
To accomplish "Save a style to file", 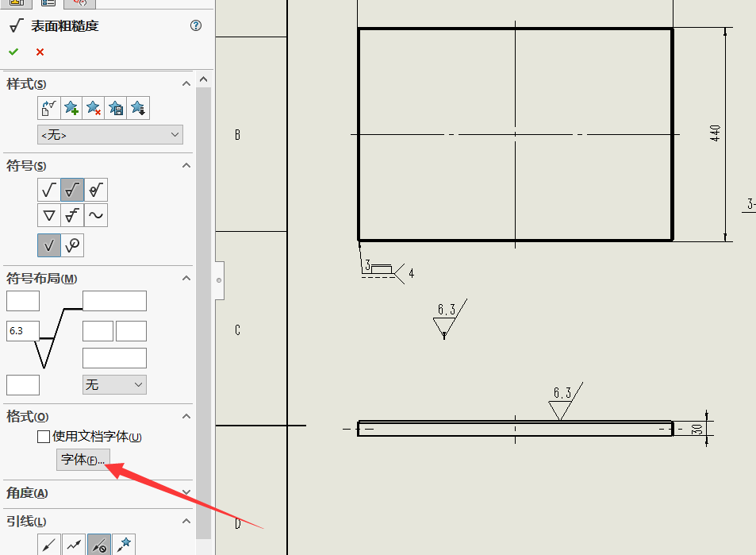I will 115,108.
